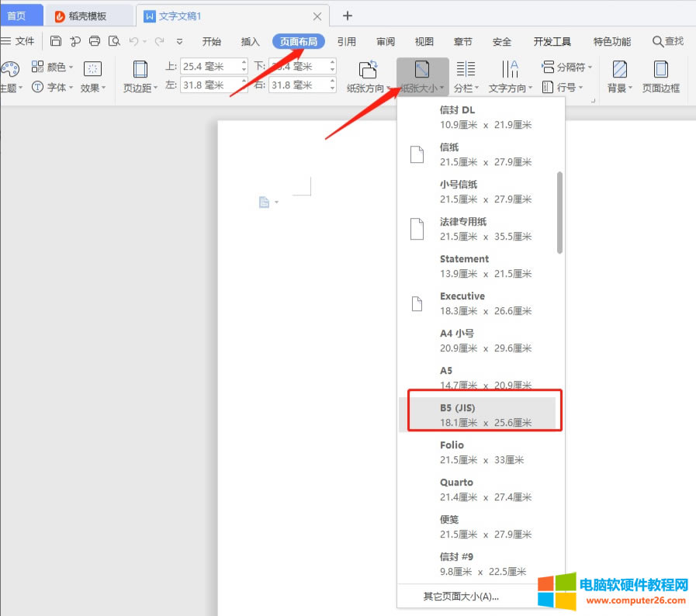Viewport: 696px width, 616px height.
Task: Open the 颜色 (Colors) scheme picker
Action: coord(53,66)
